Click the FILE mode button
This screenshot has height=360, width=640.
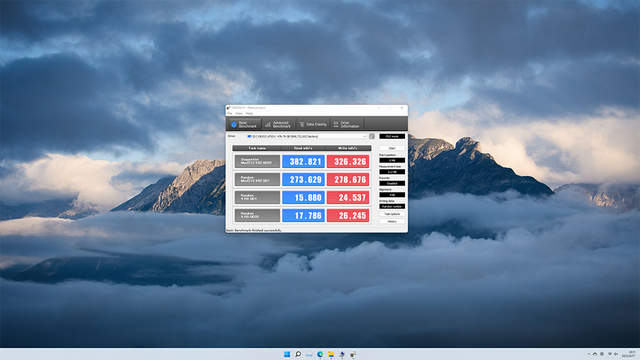coord(392,136)
